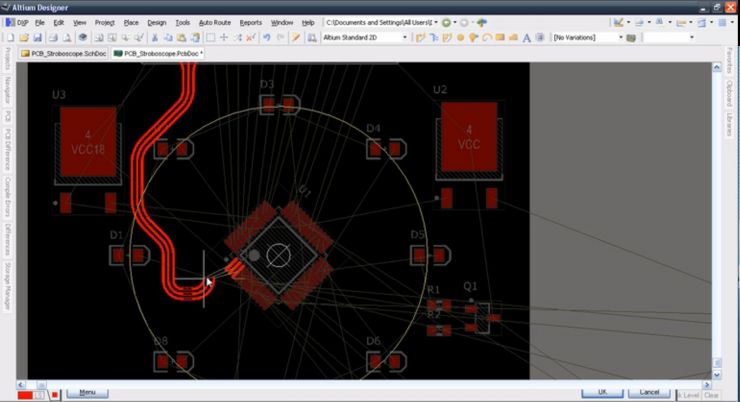Open the Edit menu
Image resolution: width=740 pixels, height=402 pixels.
click(x=59, y=22)
